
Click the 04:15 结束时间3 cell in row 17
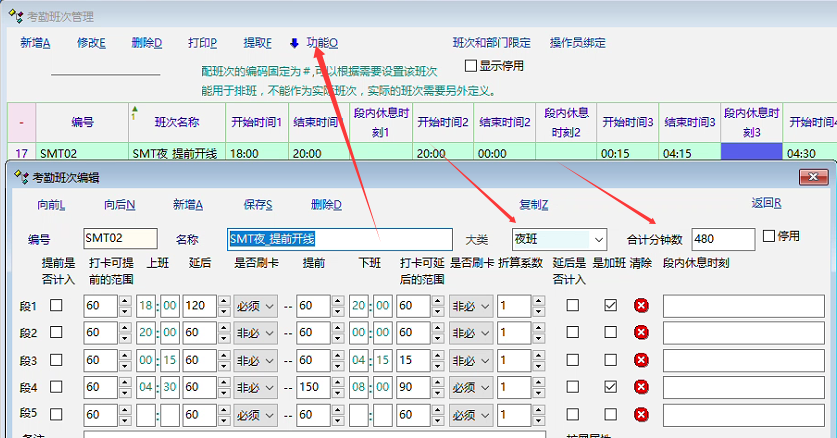coord(690,153)
